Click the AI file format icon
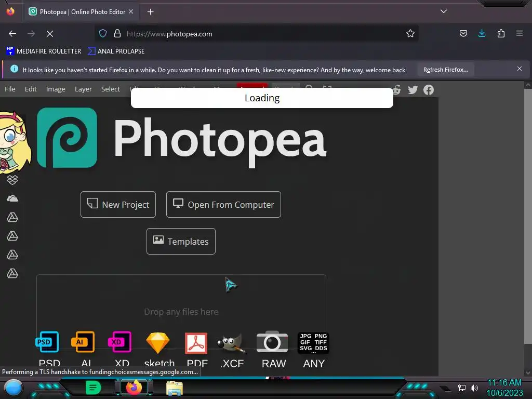Image resolution: width=532 pixels, height=399 pixels. 83,342
